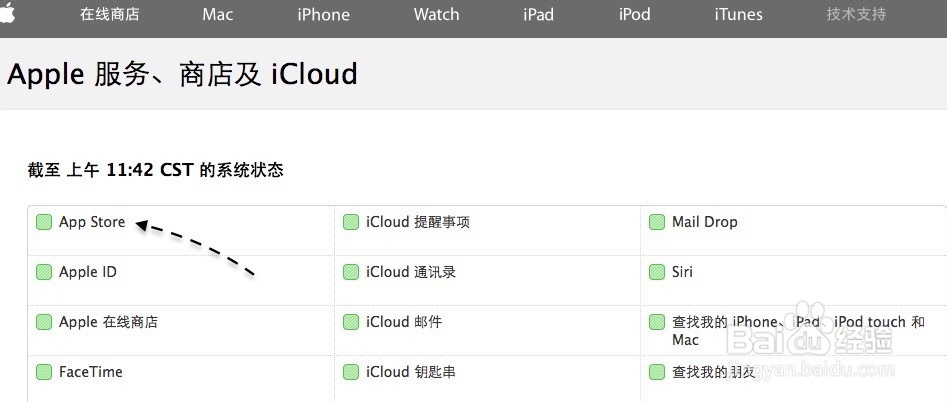Click the App Store green status icon
Screen dimensions: 947x402
coord(43,222)
